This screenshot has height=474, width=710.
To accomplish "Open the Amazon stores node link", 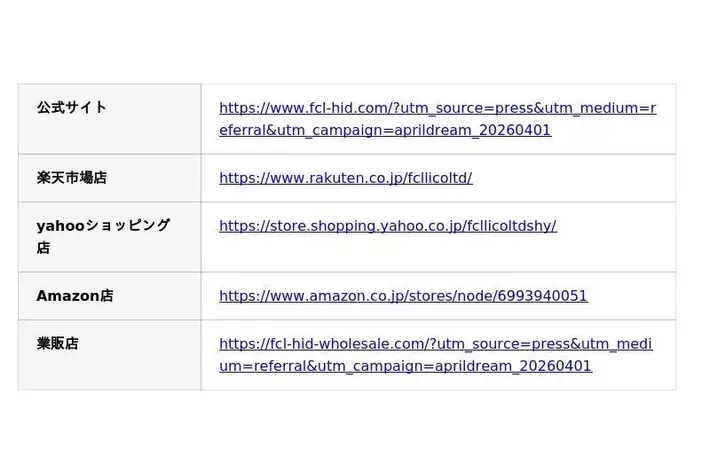I will (403, 296).
